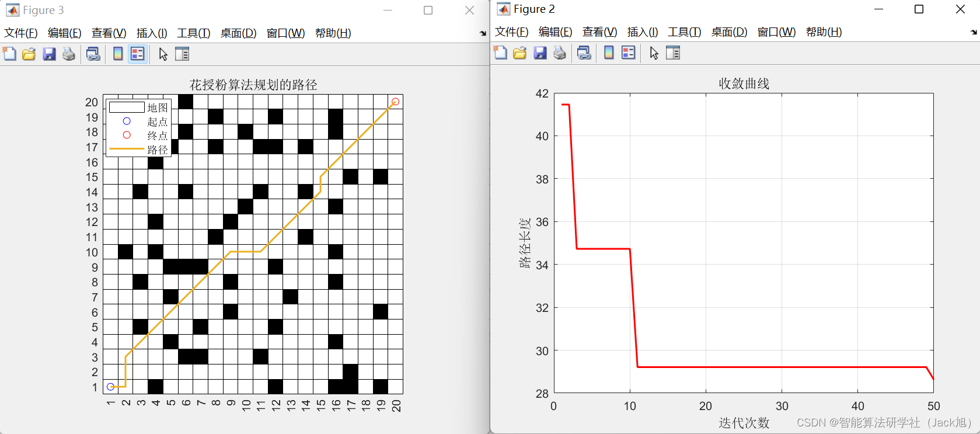Open 桌面(D) menu in Figure 3
The image size is (980, 434).
click(238, 33)
